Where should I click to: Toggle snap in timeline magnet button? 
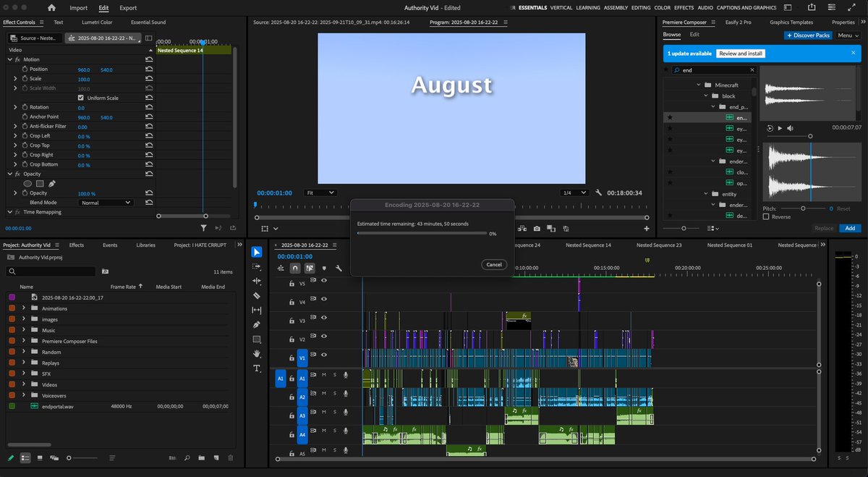coord(295,268)
